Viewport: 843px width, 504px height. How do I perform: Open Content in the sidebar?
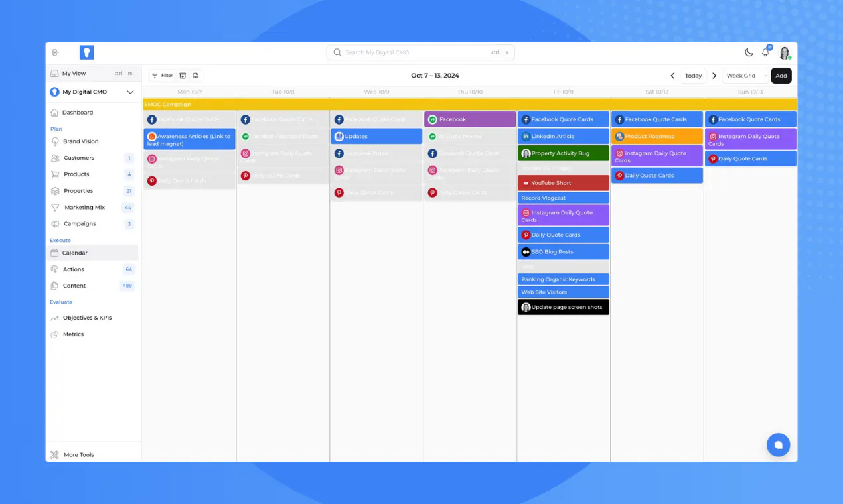93,286
